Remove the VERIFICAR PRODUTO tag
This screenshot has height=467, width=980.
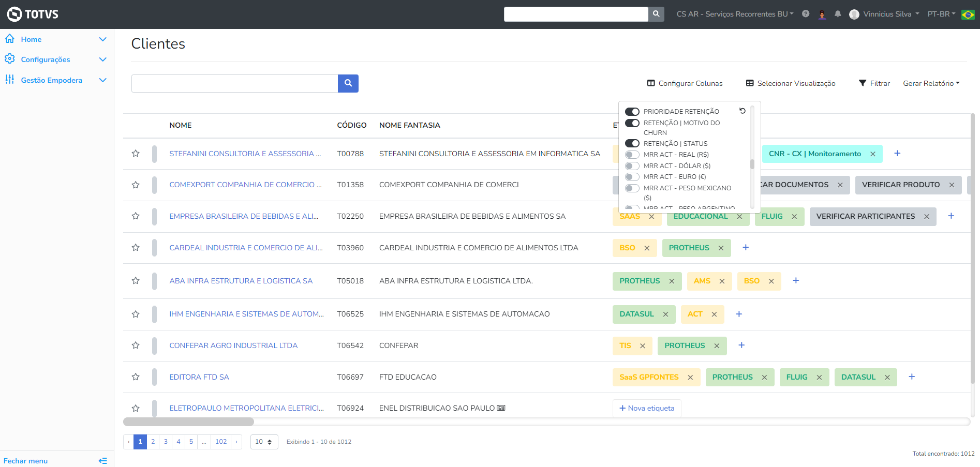(952, 185)
